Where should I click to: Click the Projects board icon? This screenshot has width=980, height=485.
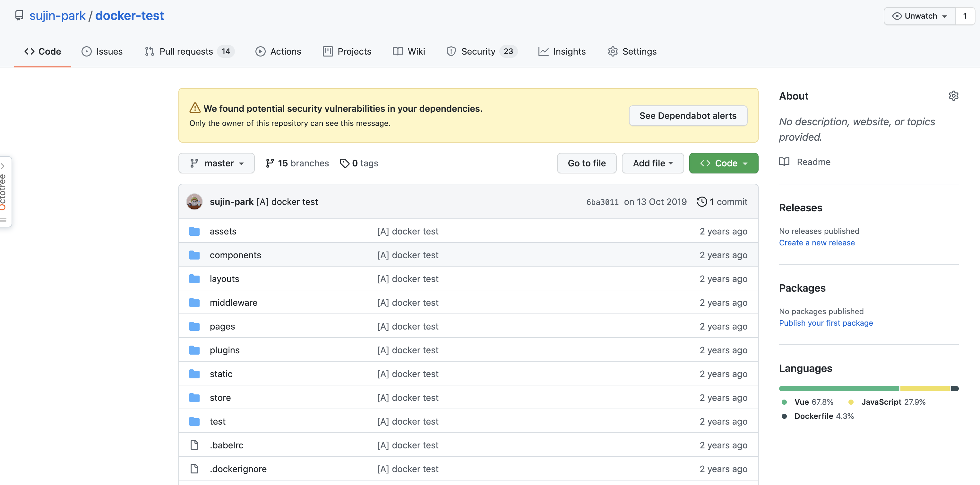(x=327, y=51)
